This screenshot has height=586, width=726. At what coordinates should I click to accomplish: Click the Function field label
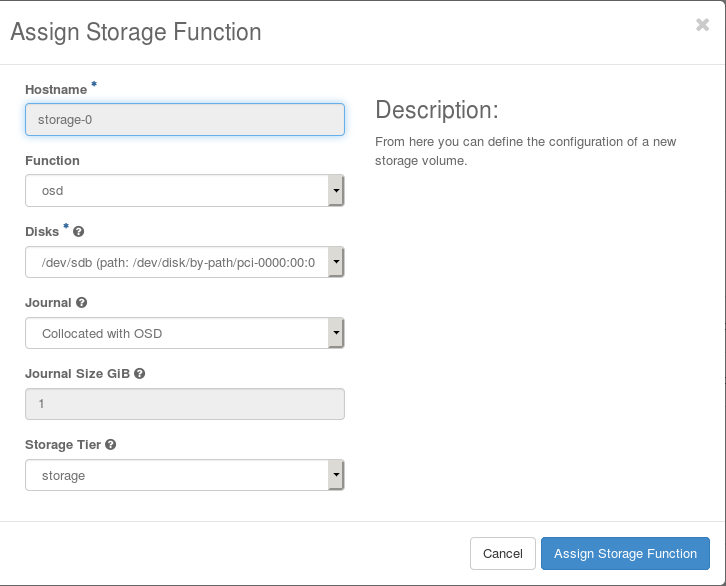pyautogui.click(x=52, y=161)
